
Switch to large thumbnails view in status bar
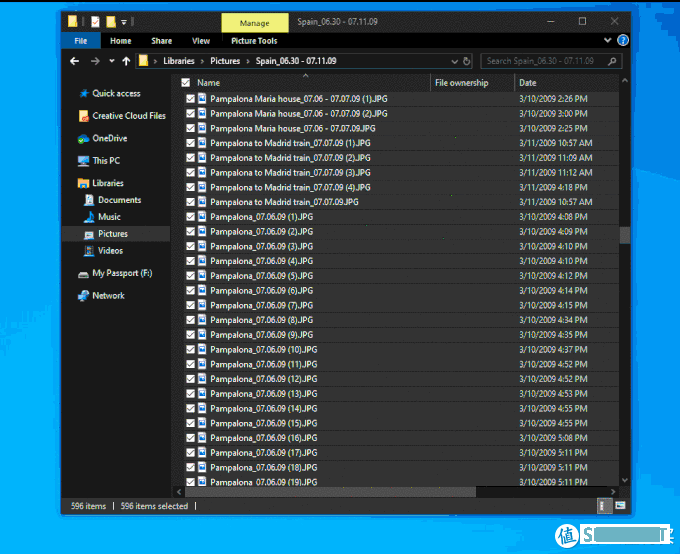pyautogui.click(x=621, y=506)
